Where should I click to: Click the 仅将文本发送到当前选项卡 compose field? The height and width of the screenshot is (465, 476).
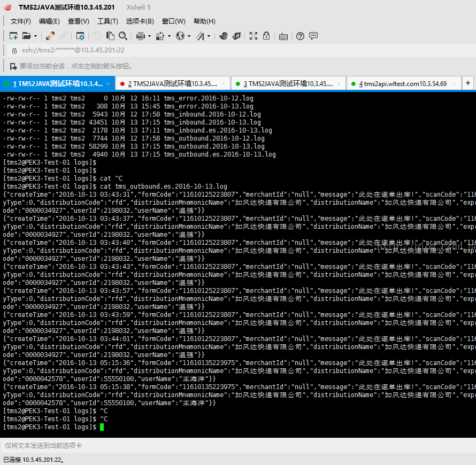click(x=238, y=446)
